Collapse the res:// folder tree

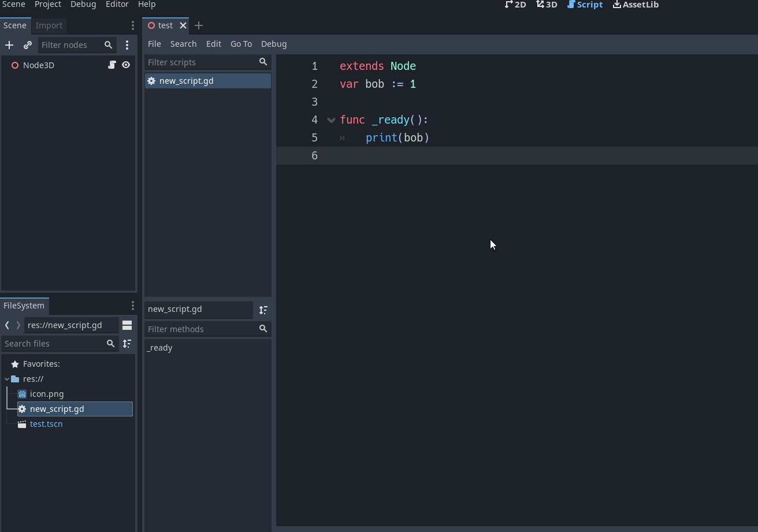(7, 378)
